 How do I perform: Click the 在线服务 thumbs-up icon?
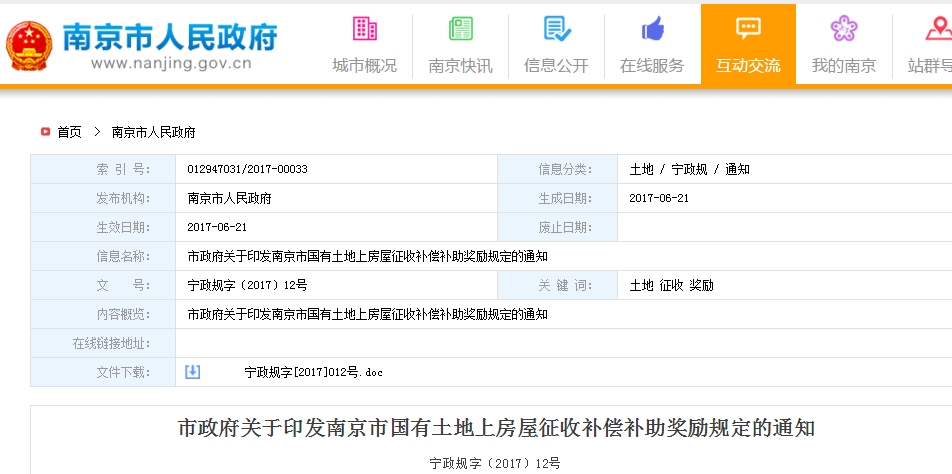[652, 28]
